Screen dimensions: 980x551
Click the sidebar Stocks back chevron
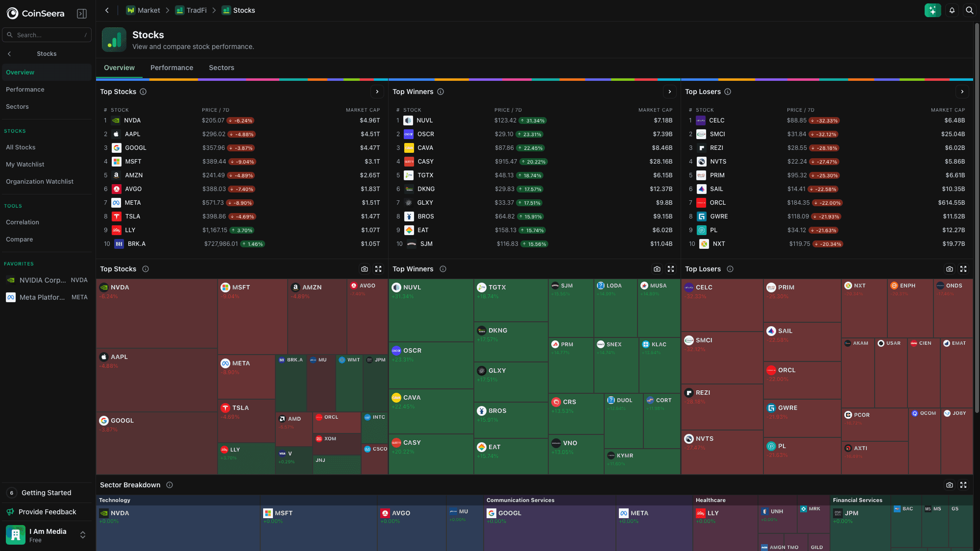[x=9, y=54]
